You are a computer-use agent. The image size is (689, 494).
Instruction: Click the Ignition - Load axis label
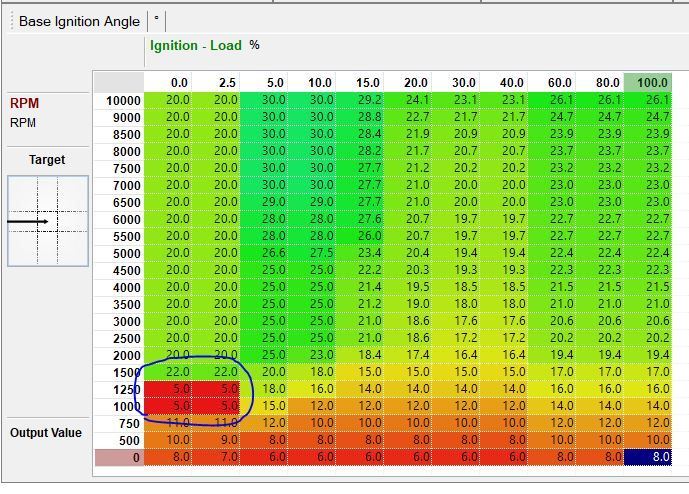coord(197,45)
